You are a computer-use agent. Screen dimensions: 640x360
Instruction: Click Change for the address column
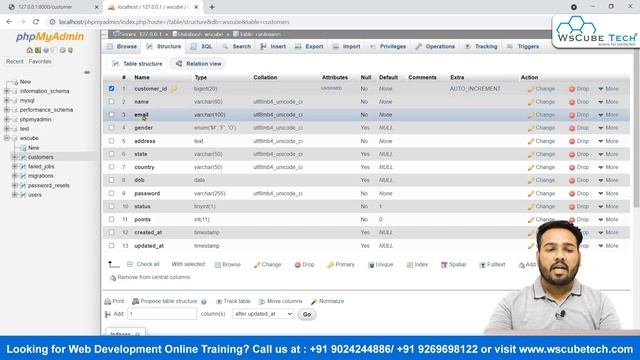(541, 141)
